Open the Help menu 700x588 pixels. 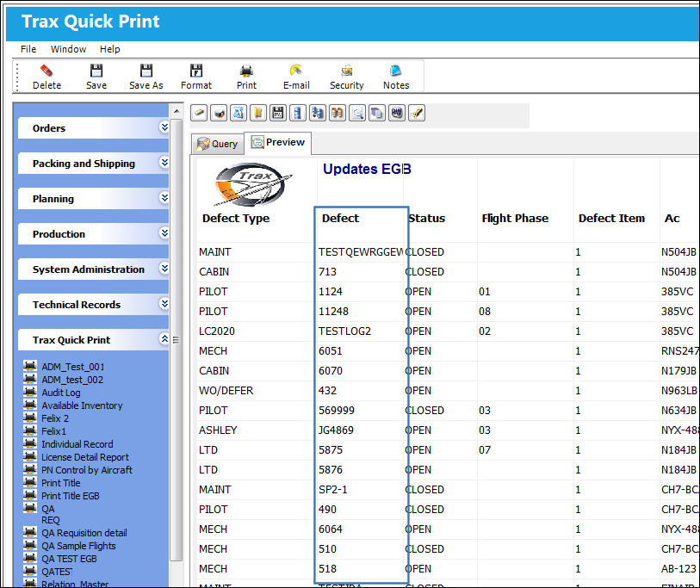(x=110, y=49)
